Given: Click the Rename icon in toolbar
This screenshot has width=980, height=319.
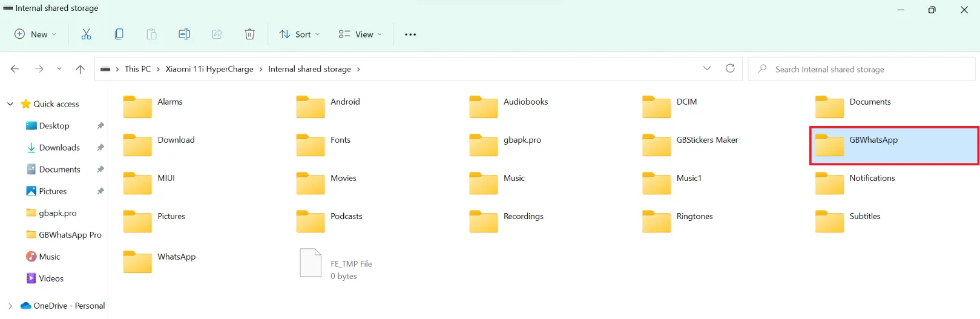Looking at the screenshot, I should click(185, 35).
